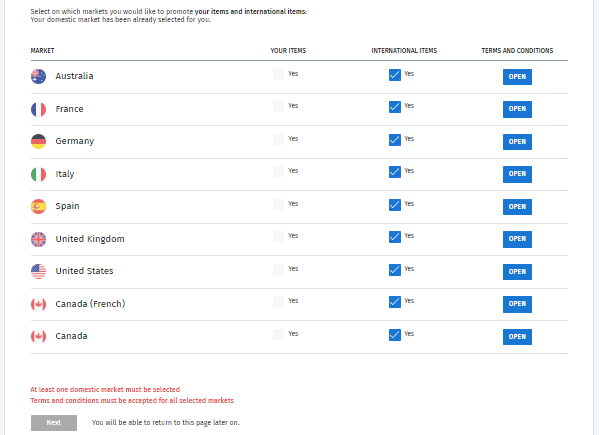Select the United States market name
599x435 pixels.
84,271
